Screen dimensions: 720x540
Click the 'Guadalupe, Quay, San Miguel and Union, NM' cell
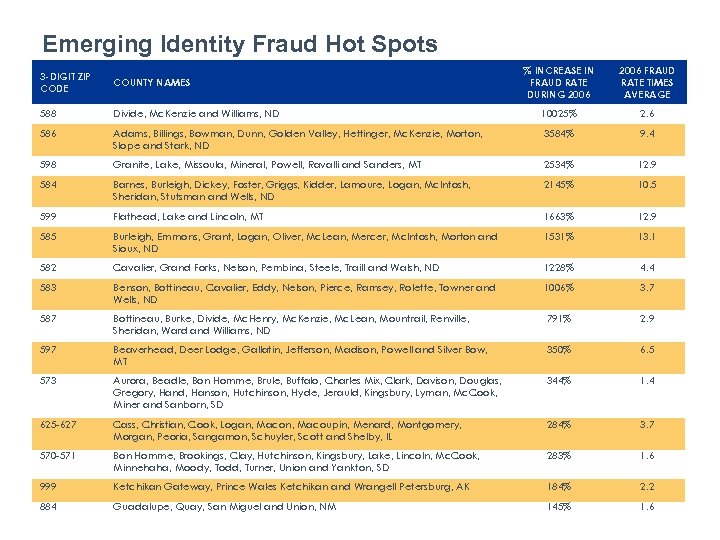(225, 506)
